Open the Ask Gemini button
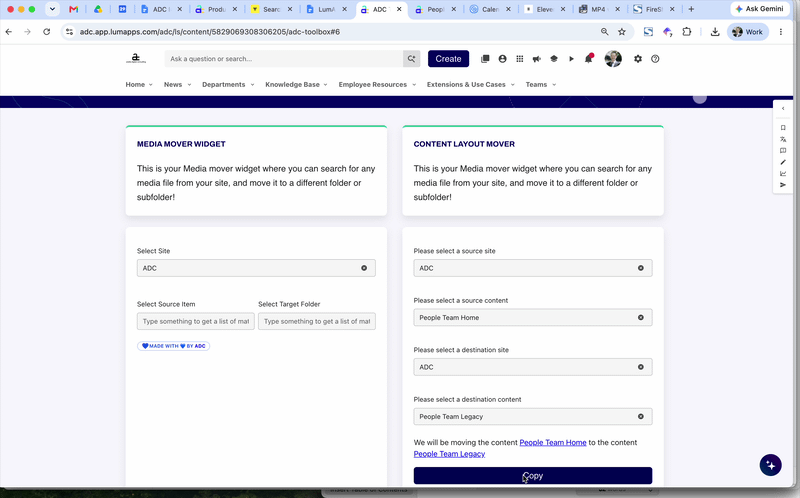The height and width of the screenshot is (498, 800). click(760, 9)
